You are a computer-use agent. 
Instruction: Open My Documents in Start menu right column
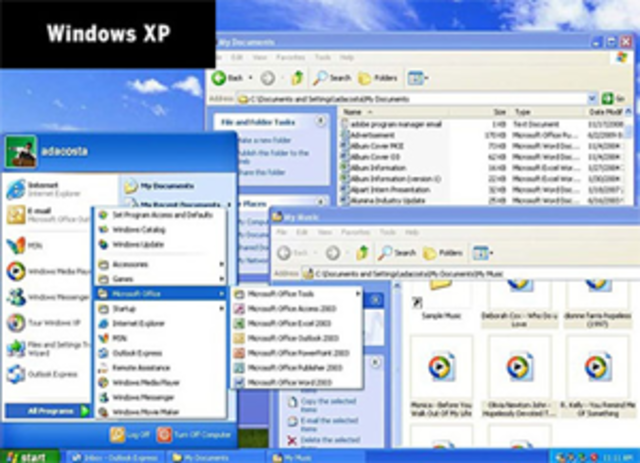[x=159, y=186]
